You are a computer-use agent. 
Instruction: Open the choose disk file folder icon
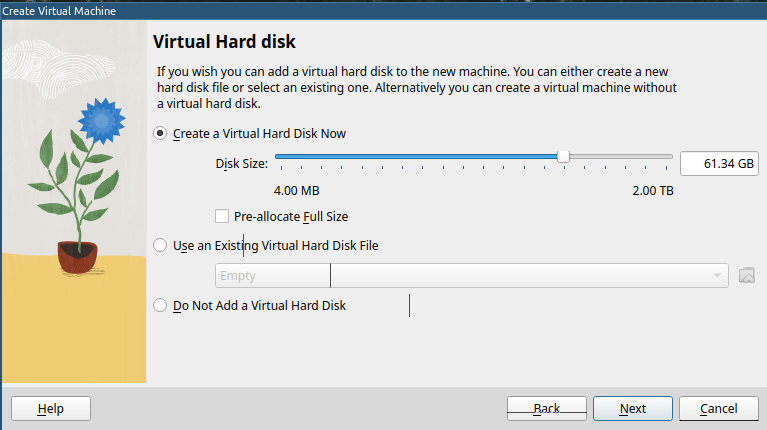pos(746,276)
